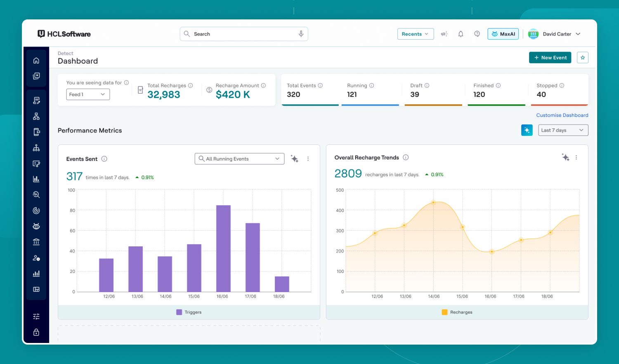Open the three-box hierarchy icon in sidebar

coord(36,116)
